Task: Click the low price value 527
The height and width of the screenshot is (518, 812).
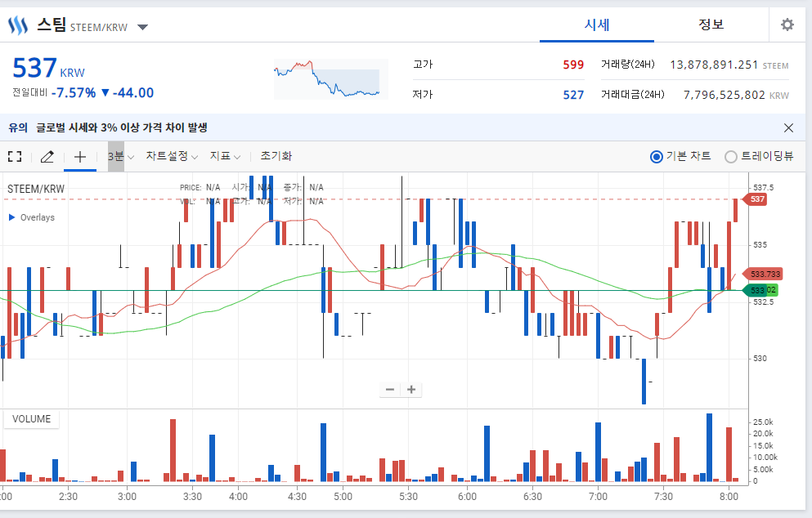Action: pos(573,95)
